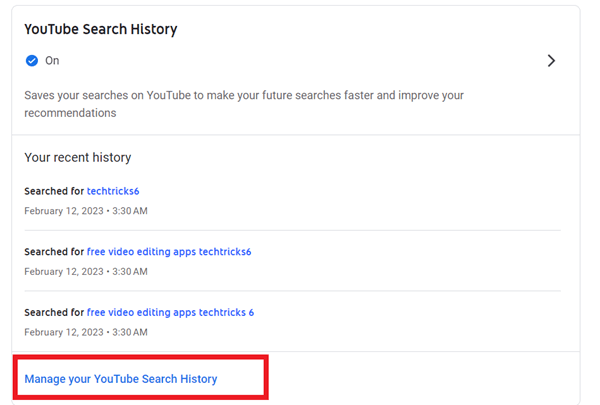The width and height of the screenshot is (600, 405).
Task: Click 'Searched for' label in the second entry
Action: [x=54, y=252]
